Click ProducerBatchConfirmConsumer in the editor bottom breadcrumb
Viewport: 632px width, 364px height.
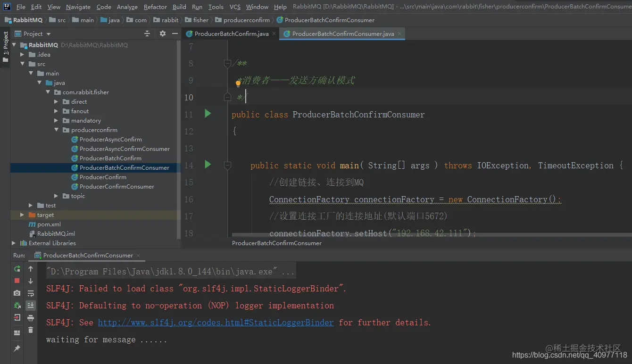coord(277,243)
